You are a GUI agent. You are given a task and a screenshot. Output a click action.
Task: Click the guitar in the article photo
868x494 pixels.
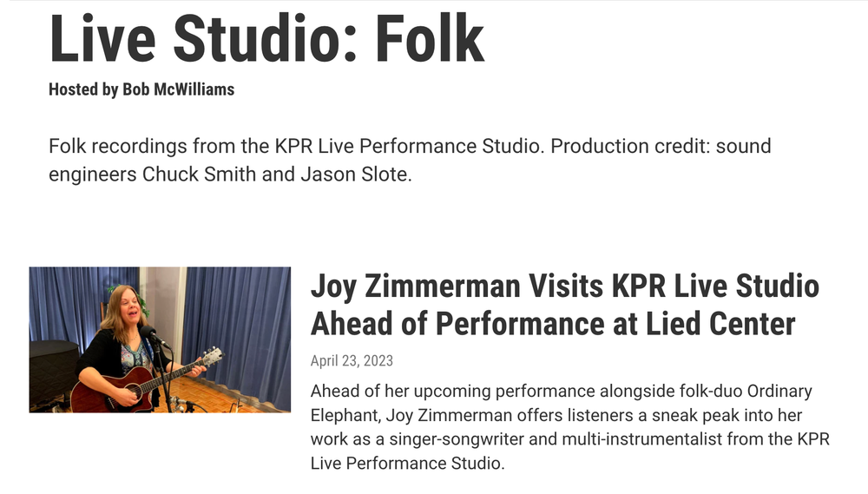coord(130,384)
